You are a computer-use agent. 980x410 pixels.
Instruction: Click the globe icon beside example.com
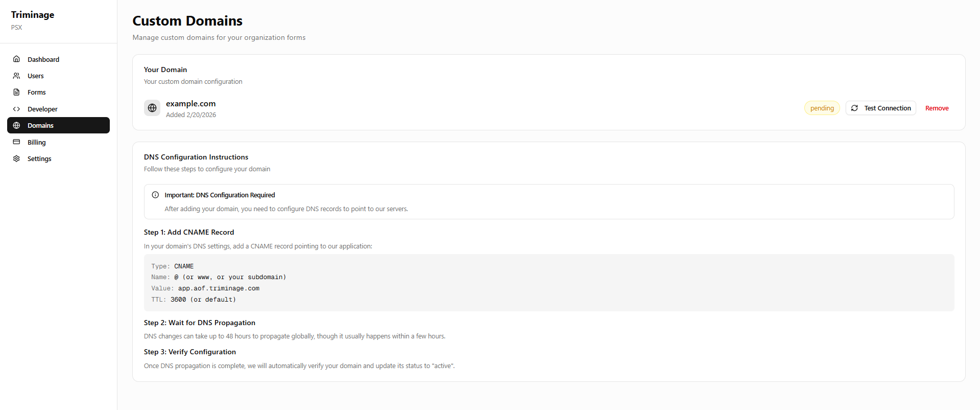click(152, 108)
